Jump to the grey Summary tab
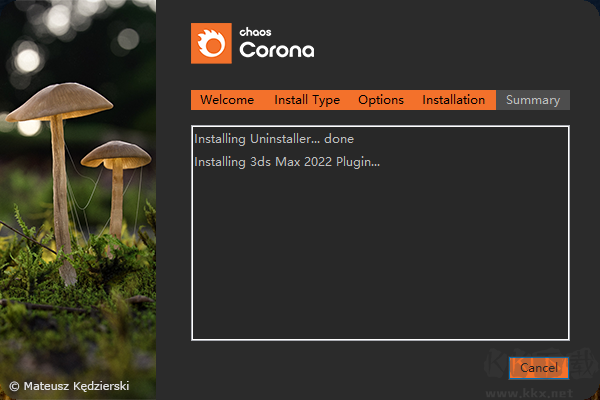Screen dimensions: 600x400 coord(533,100)
